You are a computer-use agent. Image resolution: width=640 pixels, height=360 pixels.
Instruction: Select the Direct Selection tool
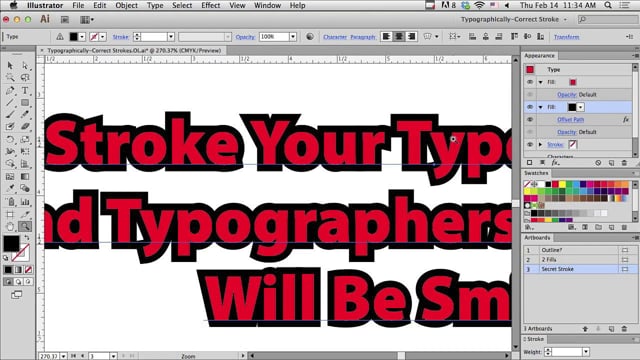click(x=25, y=66)
